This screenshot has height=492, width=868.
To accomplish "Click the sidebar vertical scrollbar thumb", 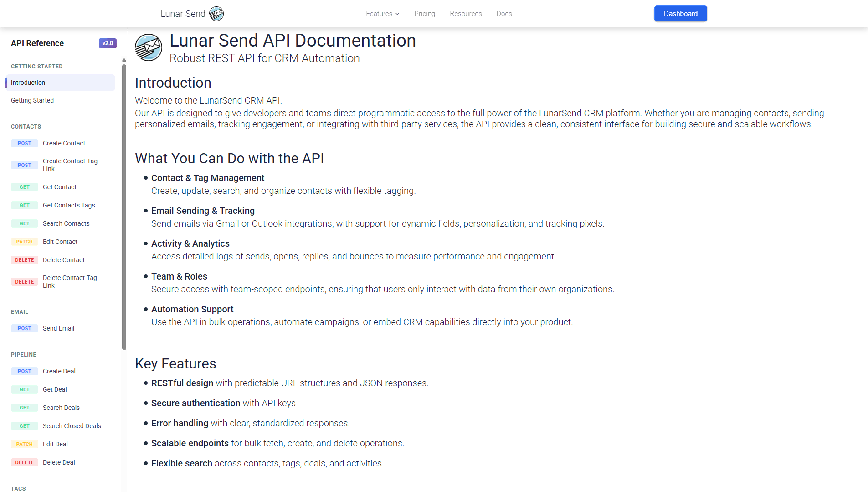I will tap(124, 205).
